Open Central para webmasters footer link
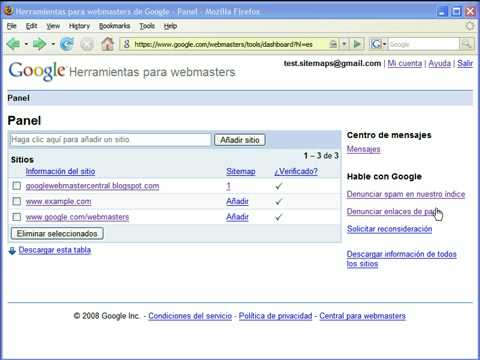This screenshot has height=360, width=480. pyautogui.click(x=362, y=316)
